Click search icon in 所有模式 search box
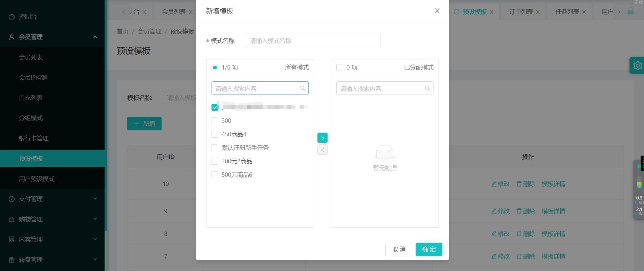Viewport: 644px width, 271px height. click(303, 88)
